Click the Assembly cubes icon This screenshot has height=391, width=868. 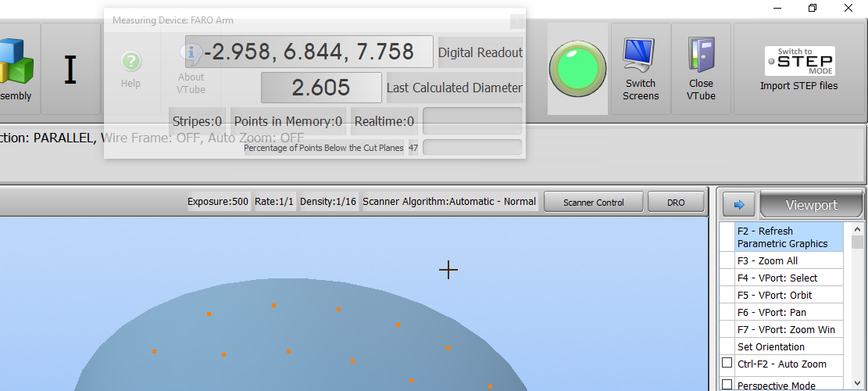click(x=14, y=61)
